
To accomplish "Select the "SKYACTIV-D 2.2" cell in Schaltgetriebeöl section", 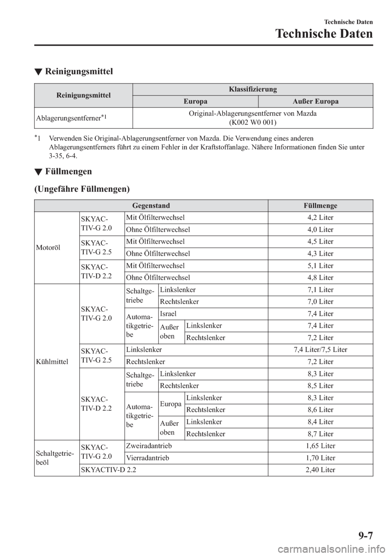I will (174, 470).
